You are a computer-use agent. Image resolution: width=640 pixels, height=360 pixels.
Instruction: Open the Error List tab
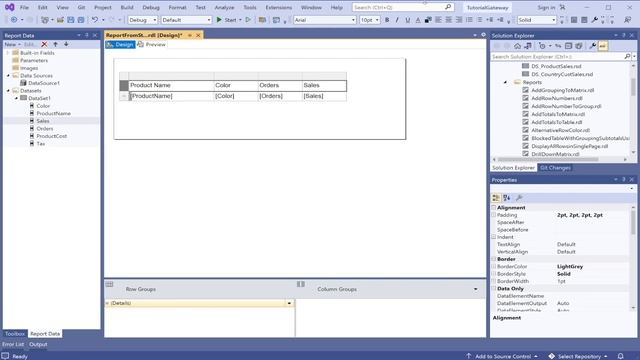pos(13,344)
